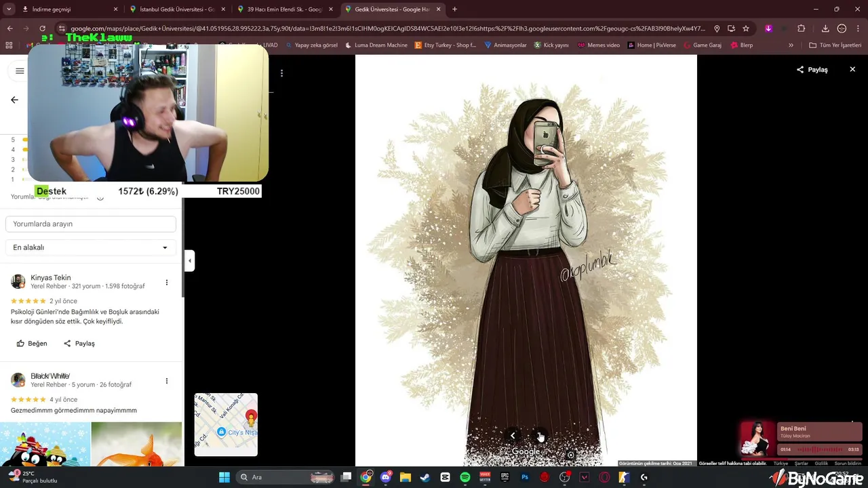Open Steam from the taskbar
The image size is (868, 488).
coord(425,477)
